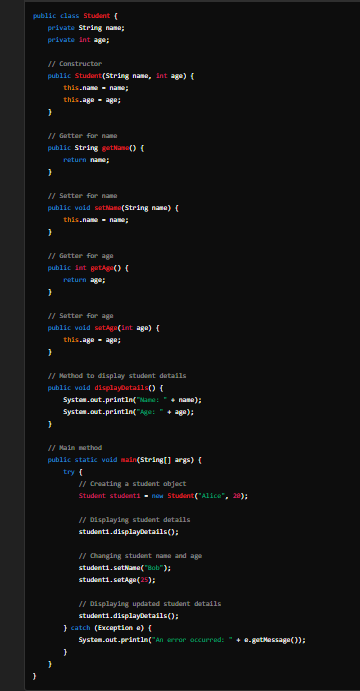Select the "// Changing student name and age" comment
The height and width of the screenshot is (691, 360).
140,556
